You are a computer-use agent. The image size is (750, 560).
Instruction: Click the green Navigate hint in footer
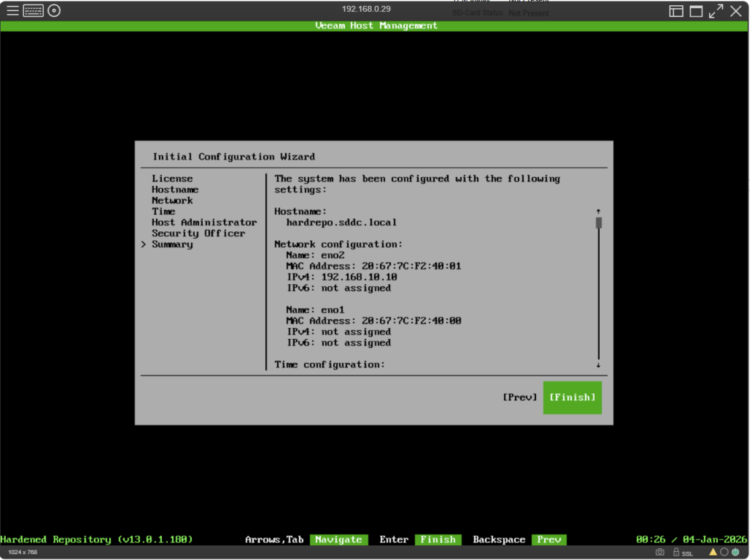(338, 540)
